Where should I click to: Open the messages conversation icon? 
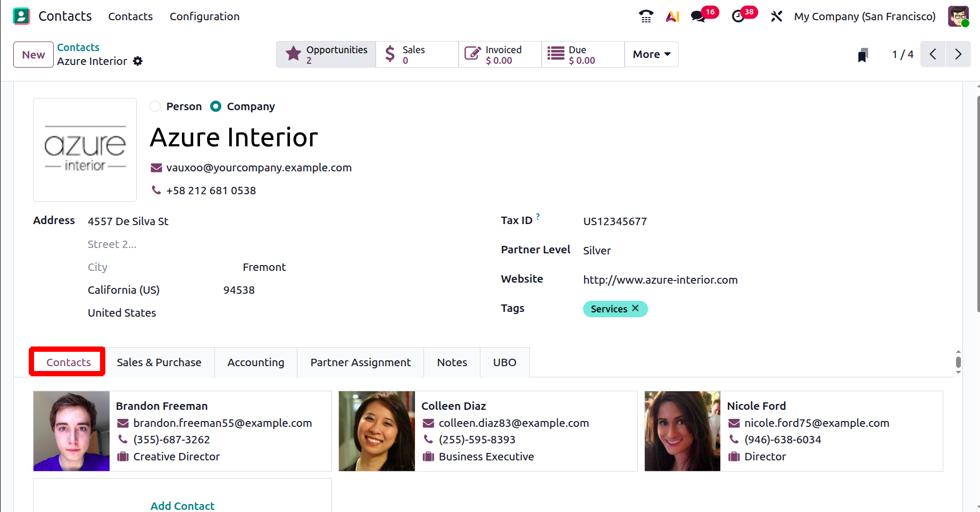[x=698, y=16]
